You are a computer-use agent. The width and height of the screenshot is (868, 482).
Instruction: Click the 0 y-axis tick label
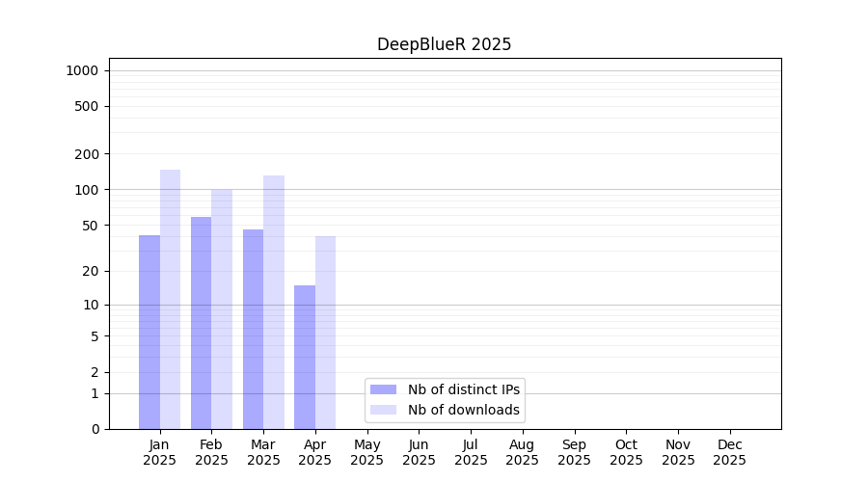click(95, 429)
